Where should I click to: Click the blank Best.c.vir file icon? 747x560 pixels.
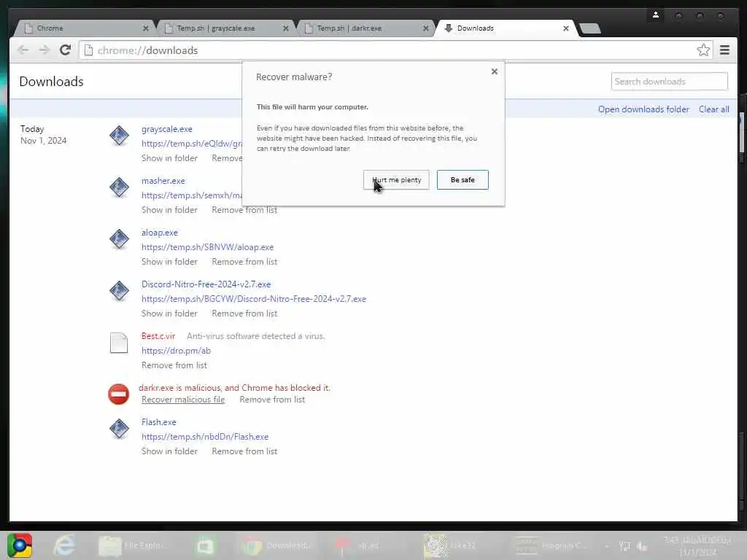(x=119, y=343)
